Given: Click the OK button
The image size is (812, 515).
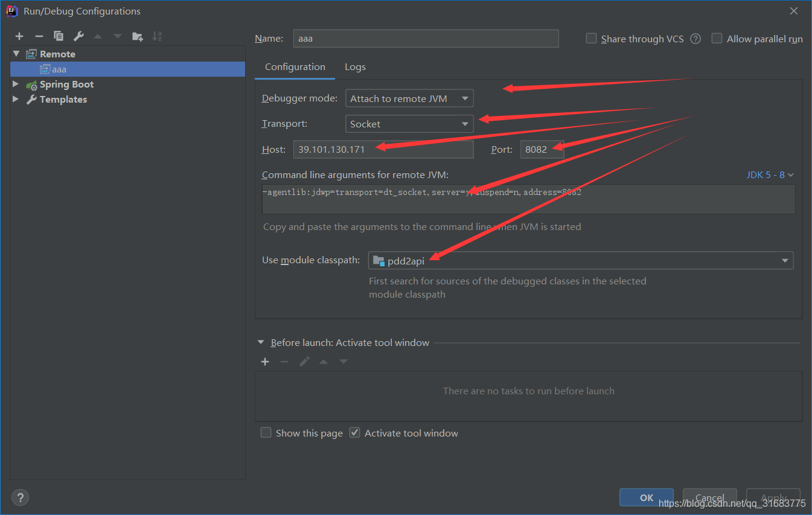Looking at the screenshot, I should [646, 497].
